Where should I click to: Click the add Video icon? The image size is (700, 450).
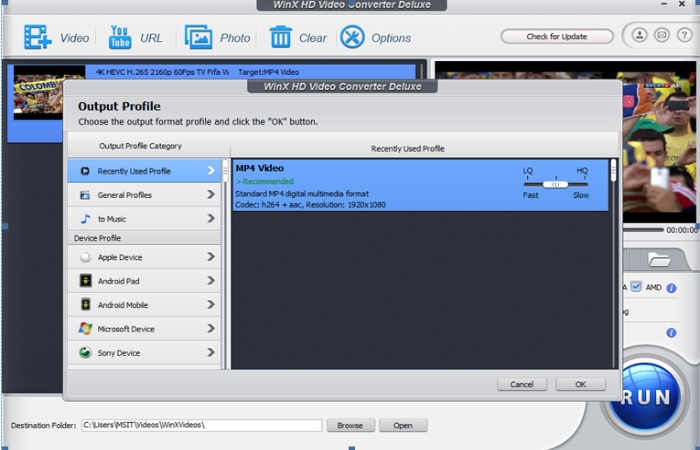tap(38, 37)
